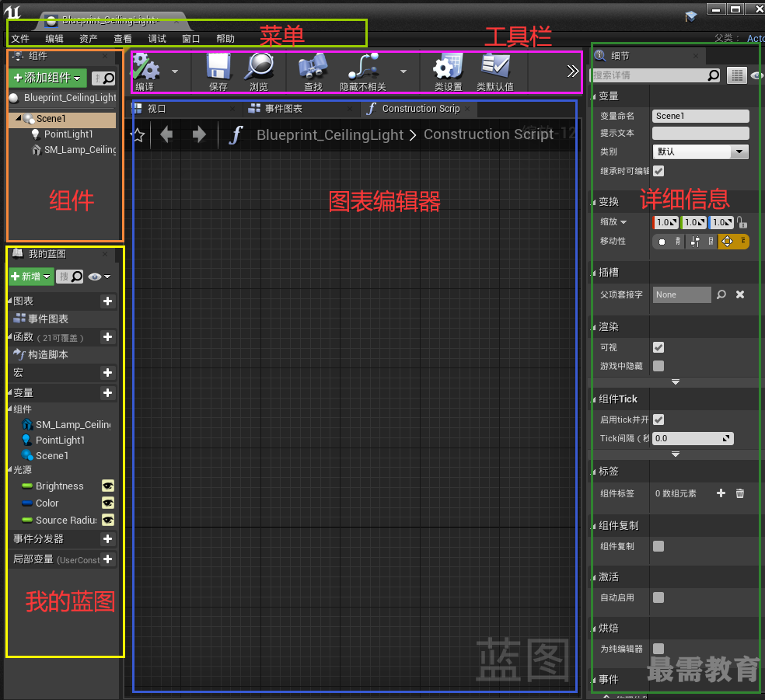The height and width of the screenshot is (700, 765).
Task: Toggle 可视 visible checkbox
Action: (658, 347)
